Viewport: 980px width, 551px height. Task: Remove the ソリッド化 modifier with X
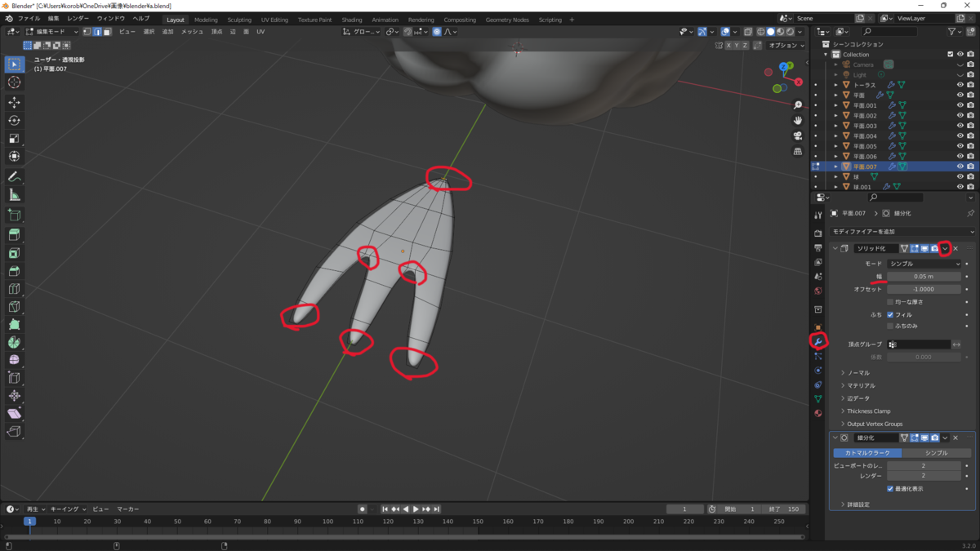pos(955,248)
